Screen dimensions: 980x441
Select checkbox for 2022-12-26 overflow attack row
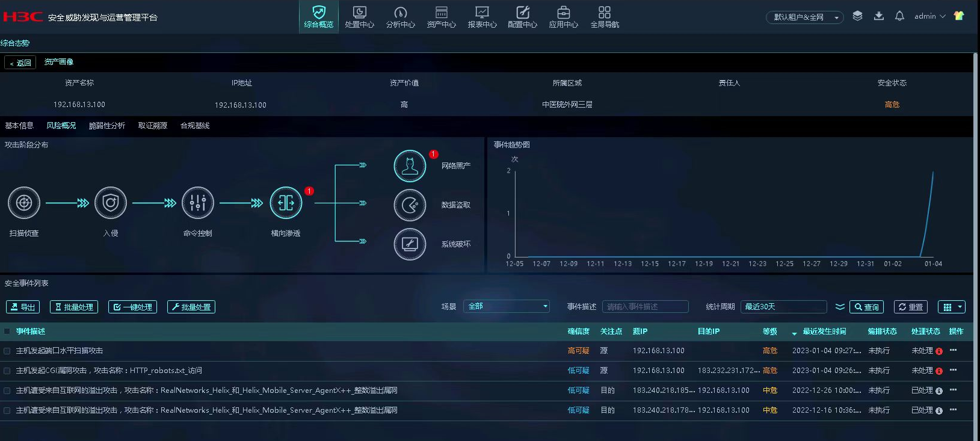pyautogui.click(x=7, y=390)
